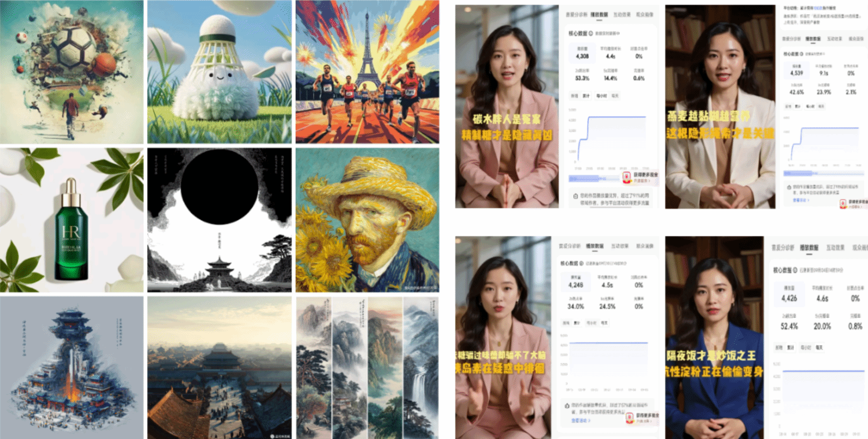Toggle 每天 view in the 4,308 panel
The image size is (868, 439).
tap(615, 96)
